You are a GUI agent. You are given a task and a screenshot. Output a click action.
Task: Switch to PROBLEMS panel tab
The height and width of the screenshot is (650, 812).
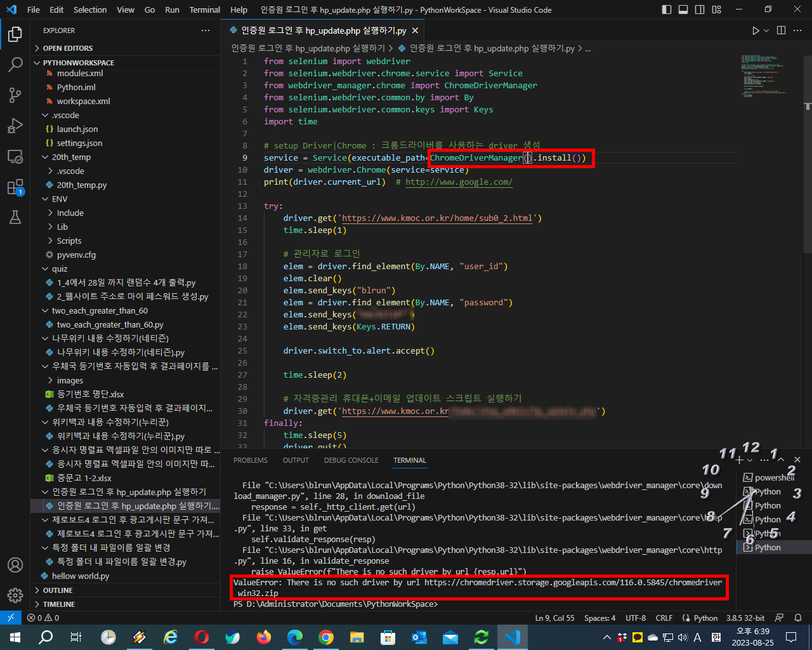coord(251,460)
